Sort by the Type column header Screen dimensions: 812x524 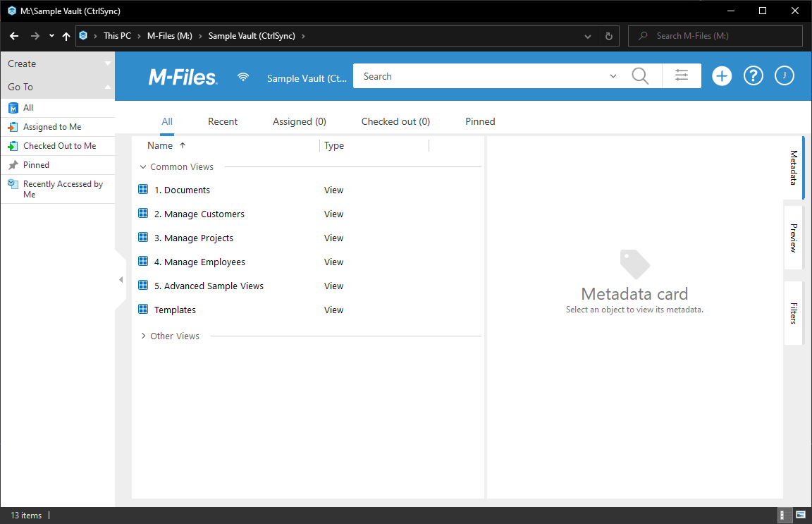coord(334,146)
